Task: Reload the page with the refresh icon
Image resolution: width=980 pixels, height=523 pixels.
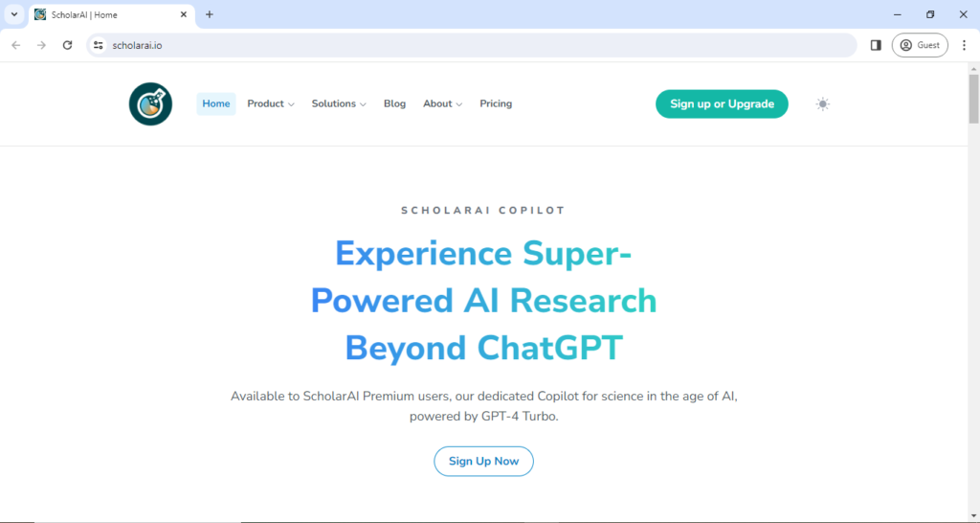Action: (67, 45)
